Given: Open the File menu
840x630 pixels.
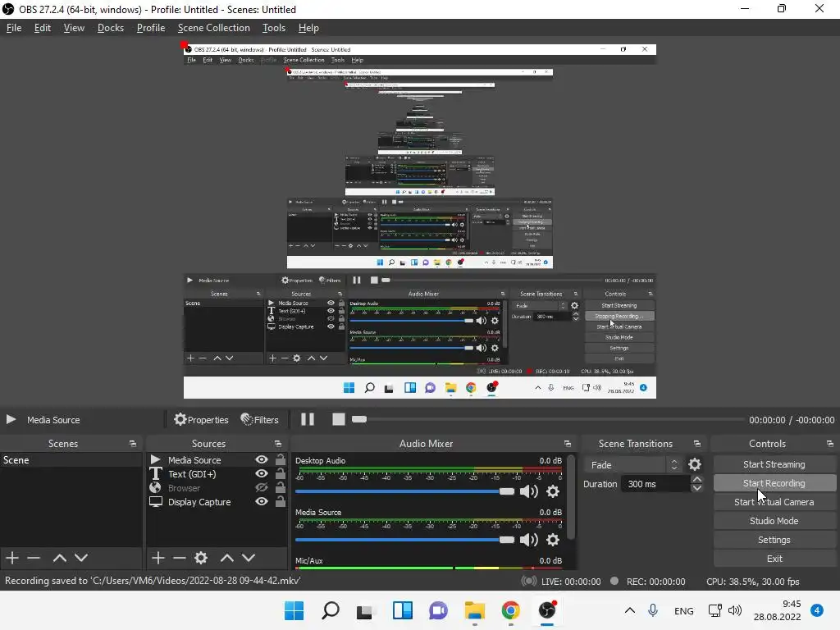Looking at the screenshot, I should (x=14, y=28).
